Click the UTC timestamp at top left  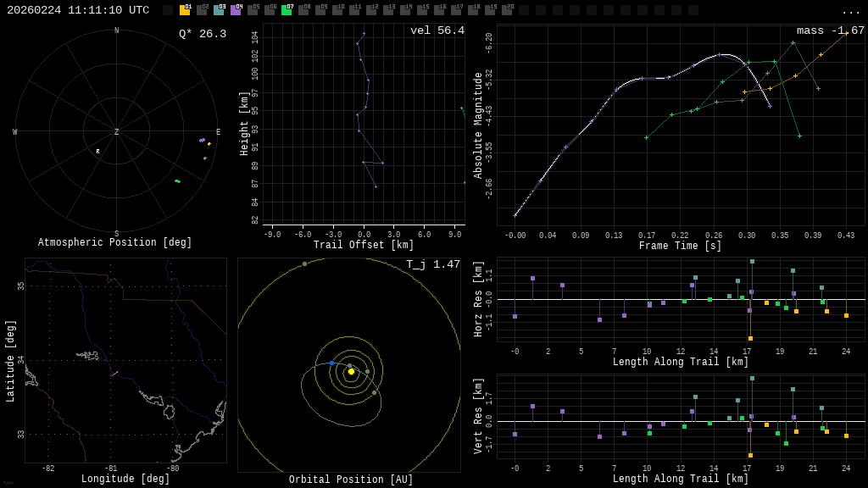(x=78, y=10)
